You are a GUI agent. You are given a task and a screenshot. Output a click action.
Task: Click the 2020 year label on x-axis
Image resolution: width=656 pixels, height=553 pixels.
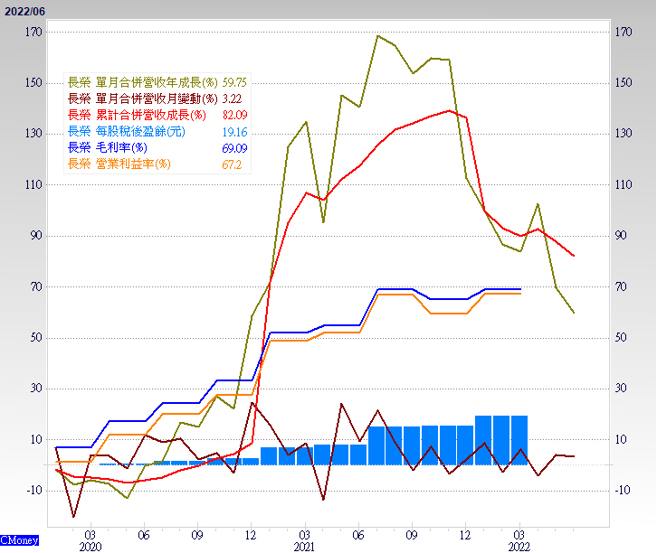pyautogui.click(x=89, y=547)
